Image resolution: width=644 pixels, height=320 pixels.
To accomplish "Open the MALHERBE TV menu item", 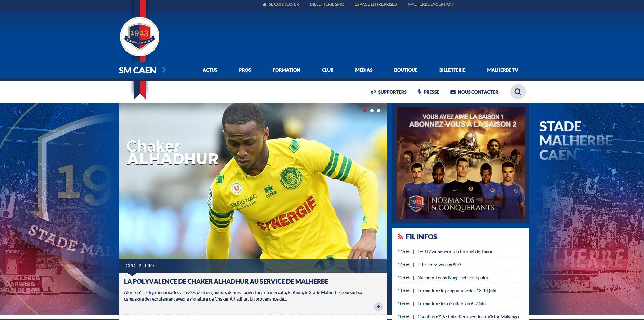I will point(502,70).
